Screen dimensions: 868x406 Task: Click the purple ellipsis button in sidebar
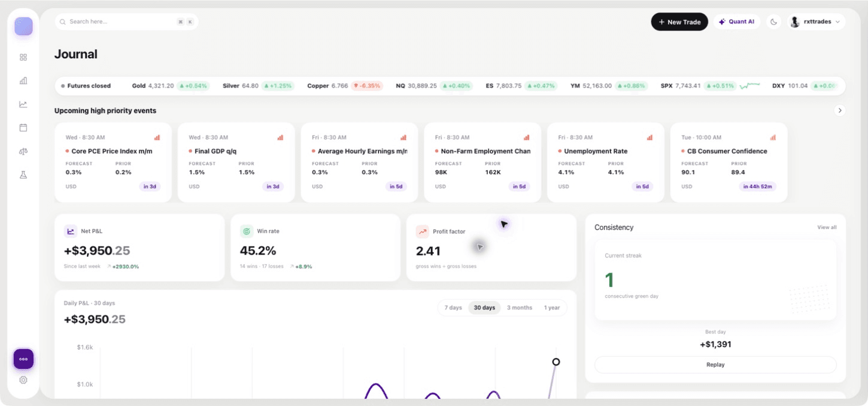[x=23, y=359]
